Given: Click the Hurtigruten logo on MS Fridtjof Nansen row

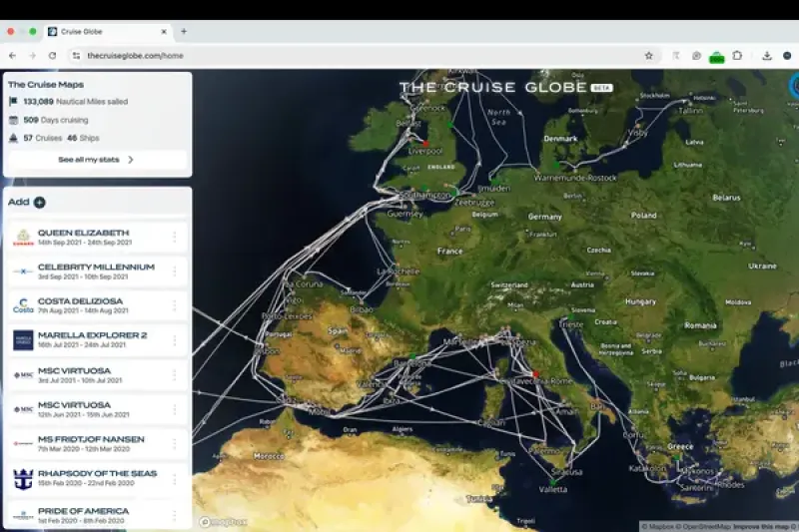Looking at the screenshot, I should click(23, 444).
